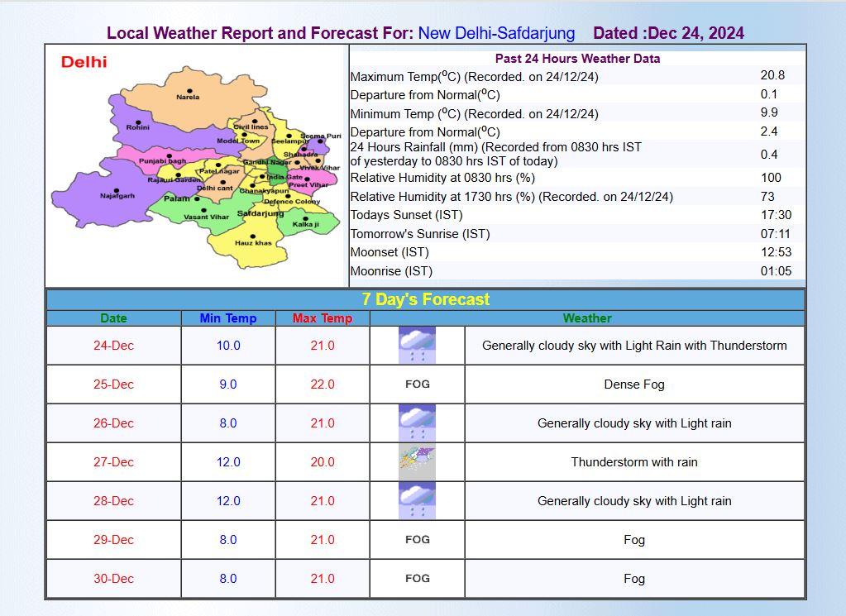This screenshot has height=616, width=846.
Task: Click the 27-Dec thunderstorm weather icon
Action: coord(417,461)
